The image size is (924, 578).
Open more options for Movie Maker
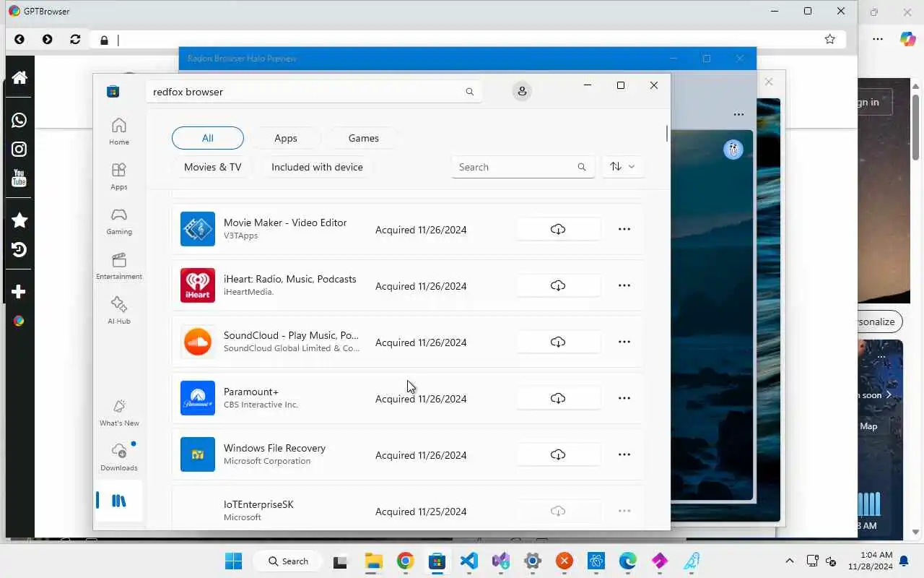tap(624, 229)
